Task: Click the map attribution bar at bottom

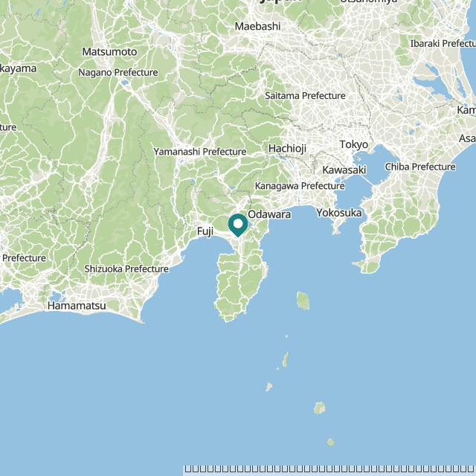Action: (329, 469)
